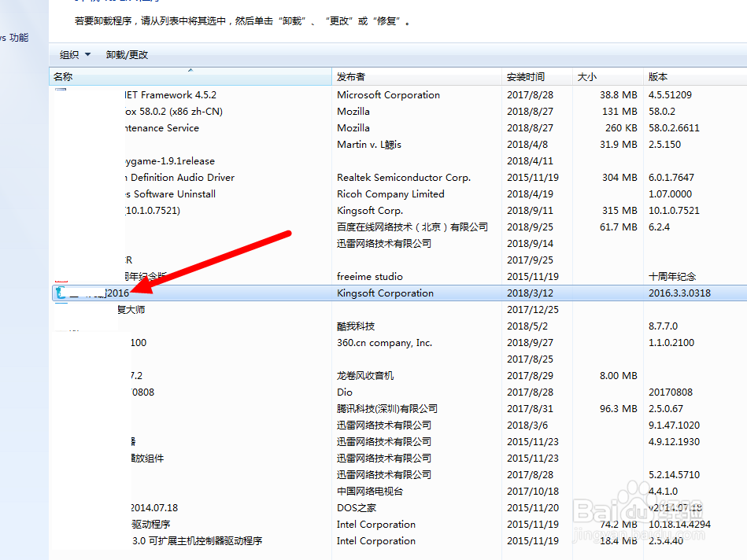The width and height of the screenshot is (747, 560).
Task: Select the 龙卷风收音机 8.00 MB row
Action: click(x=399, y=376)
